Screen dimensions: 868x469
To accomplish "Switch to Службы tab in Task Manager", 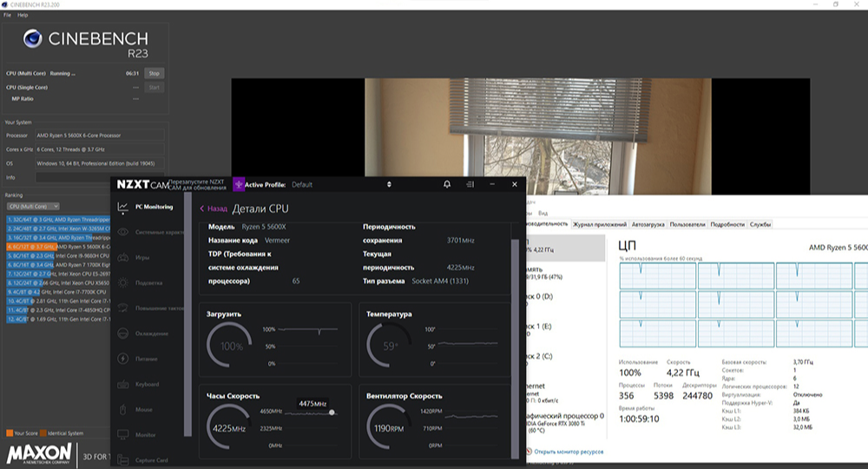I will click(x=760, y=224).
